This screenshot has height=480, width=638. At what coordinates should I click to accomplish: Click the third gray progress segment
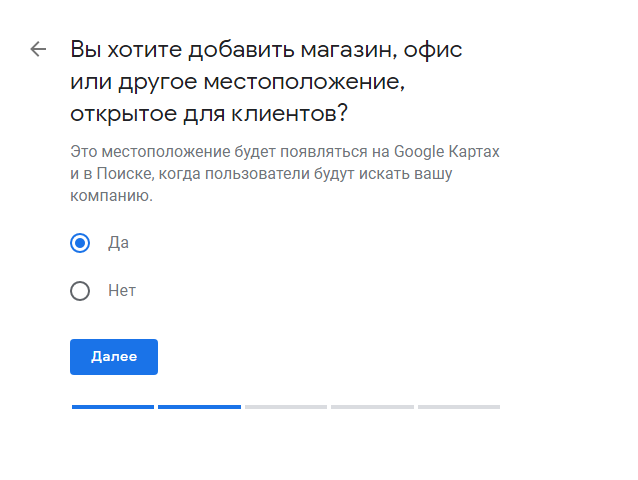286,407
